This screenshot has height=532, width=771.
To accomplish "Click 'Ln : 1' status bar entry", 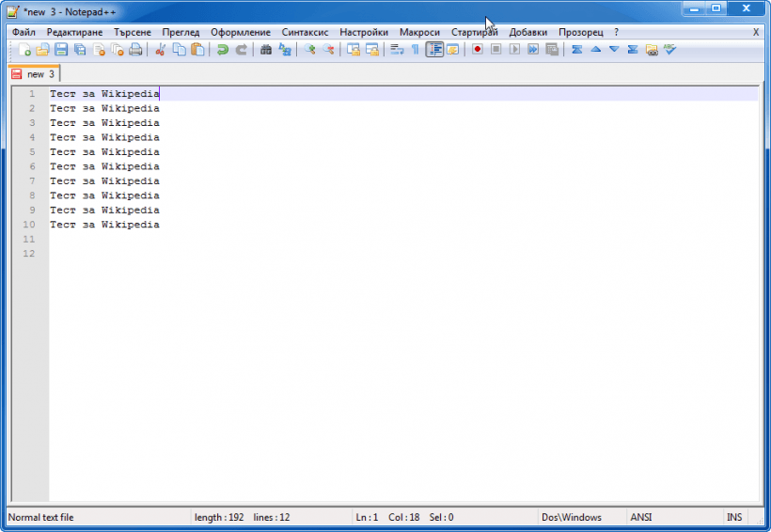I will (x=367, y=517).
